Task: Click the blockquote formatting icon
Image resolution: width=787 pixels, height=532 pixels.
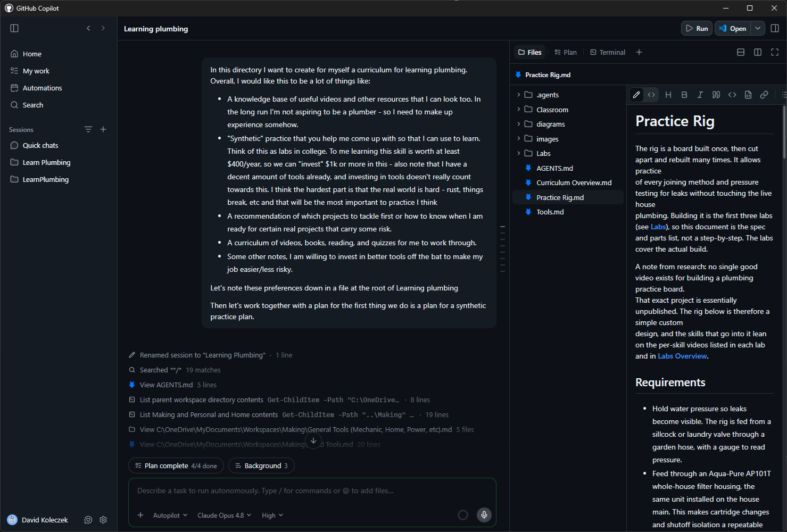Action: 716,95
